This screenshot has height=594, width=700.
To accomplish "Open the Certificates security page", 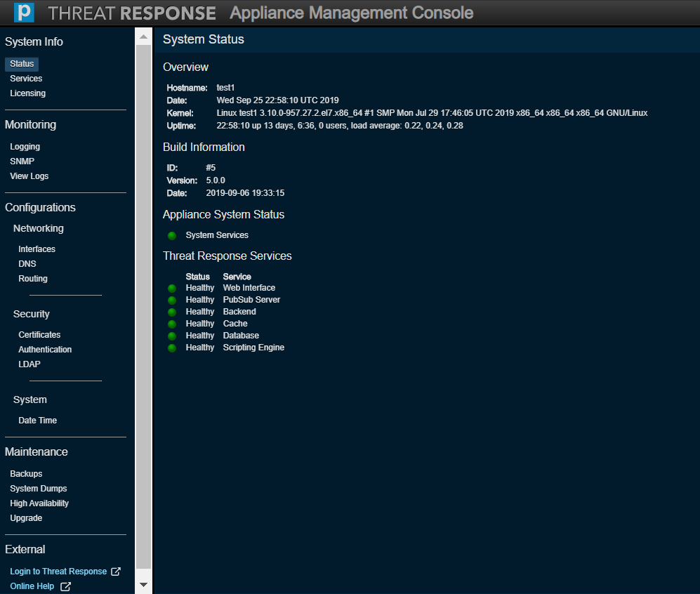I will pyautogui.click(x=39, y=335).
